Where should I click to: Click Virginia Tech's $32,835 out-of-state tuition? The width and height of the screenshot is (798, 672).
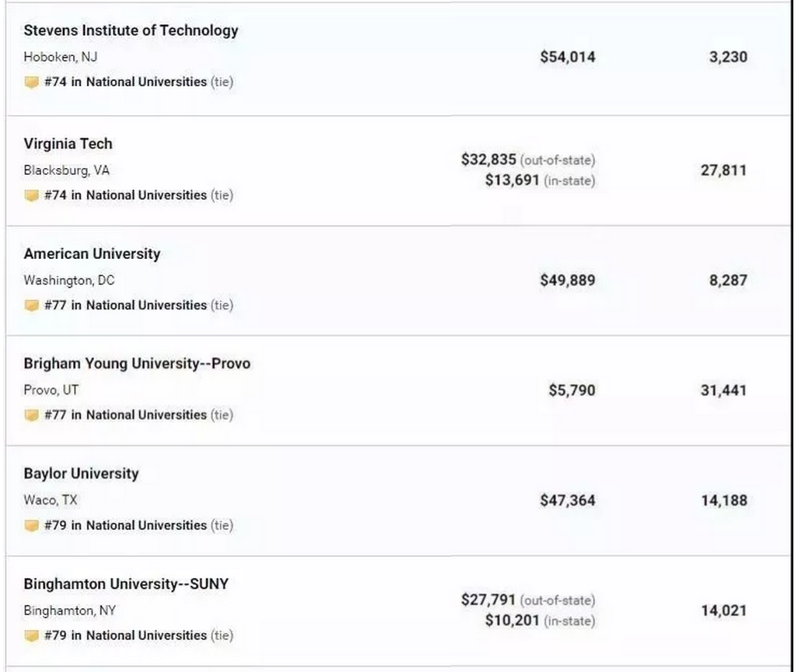click(488, 159)
